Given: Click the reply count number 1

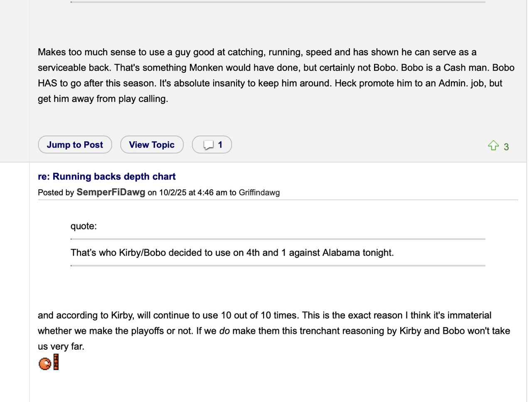Looking at the screenshot, I should coord(220,145).
